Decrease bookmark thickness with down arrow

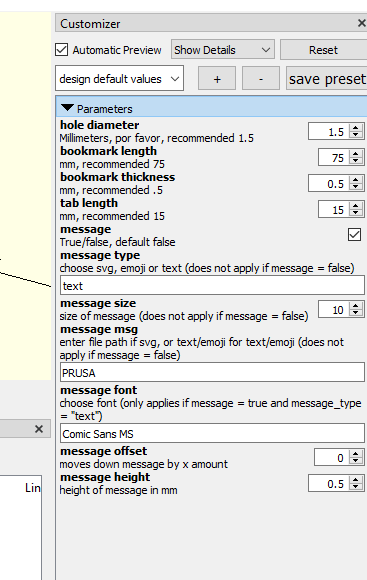[x=356, y=187]
